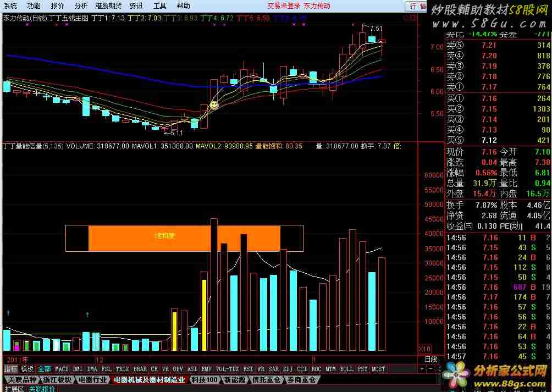Select the 全部 indicator filter
This screenshot has height=392, width=552.
click(45, 369)
